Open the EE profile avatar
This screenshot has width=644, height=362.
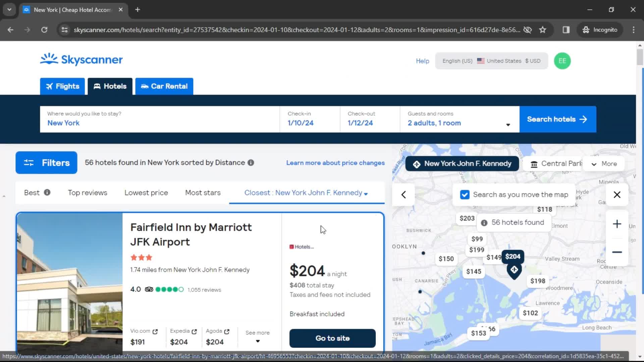click(x=562, y=61)
